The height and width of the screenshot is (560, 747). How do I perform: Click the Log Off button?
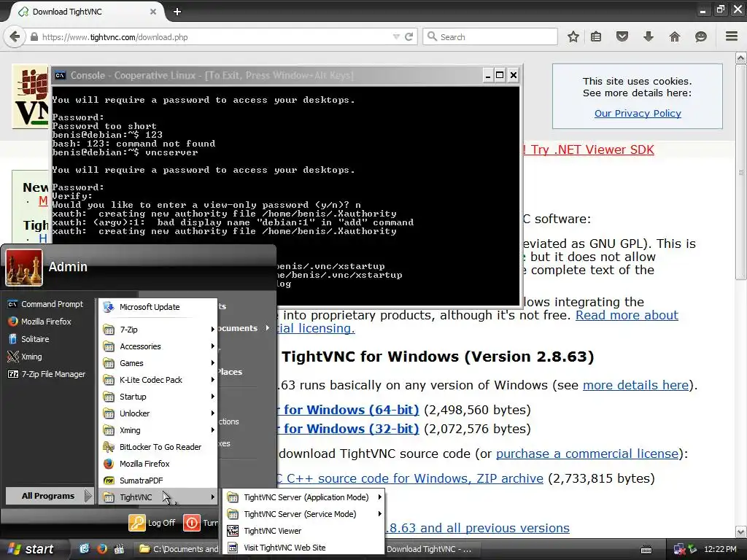coord(152,522)
